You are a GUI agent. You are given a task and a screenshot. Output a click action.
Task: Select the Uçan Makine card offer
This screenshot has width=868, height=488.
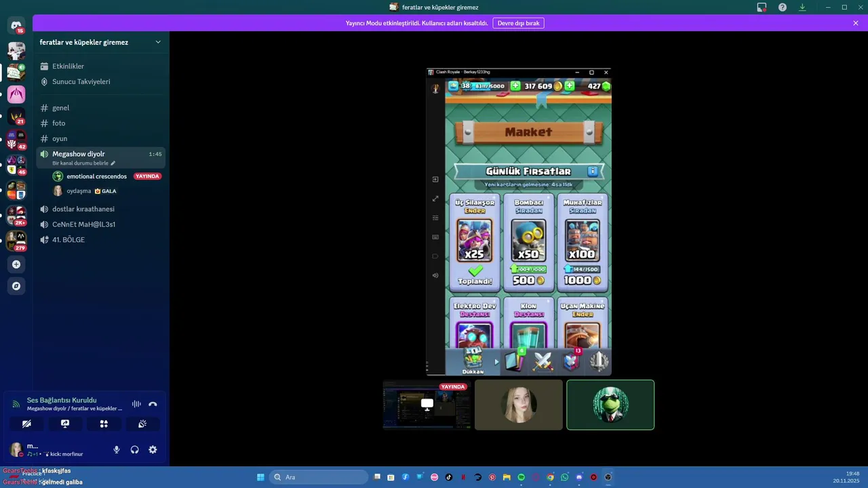[582, 323]
